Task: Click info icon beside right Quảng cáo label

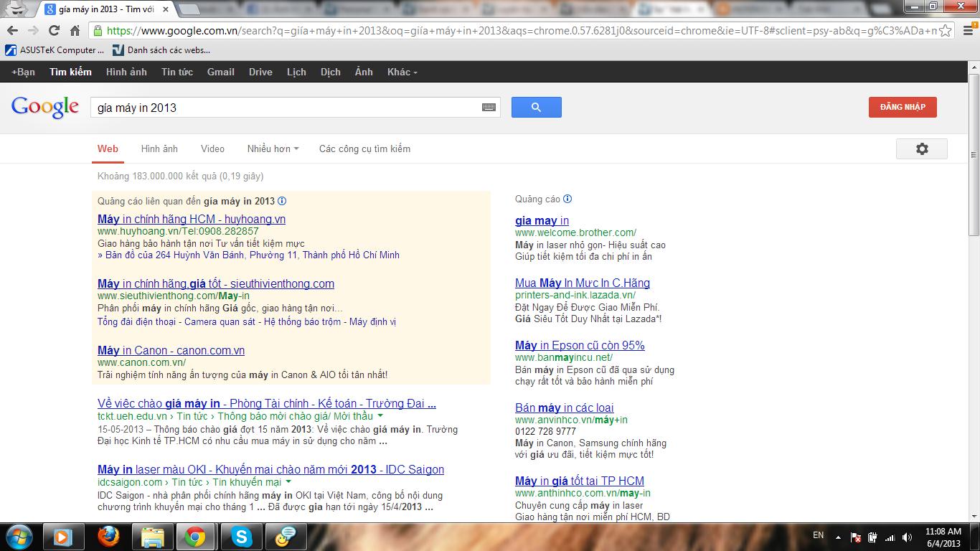Action: 567,199
